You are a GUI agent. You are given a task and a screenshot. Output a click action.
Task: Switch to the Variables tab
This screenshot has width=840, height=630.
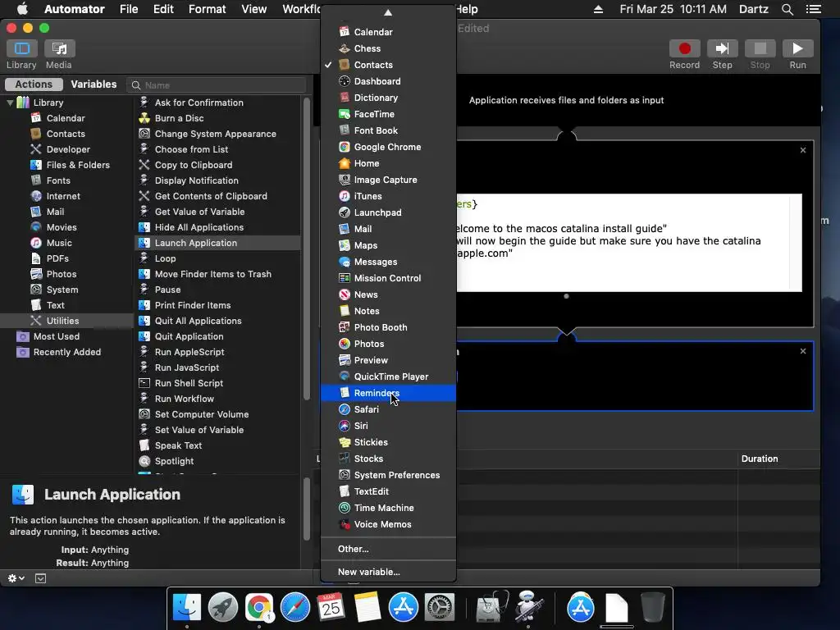click(x=94, y=84)
